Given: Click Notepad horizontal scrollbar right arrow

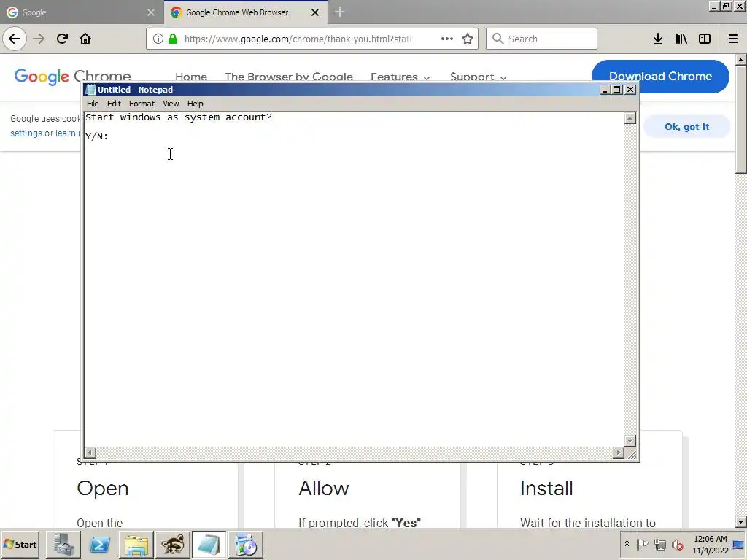Looking at the screenshot, I should click(619, 452).
